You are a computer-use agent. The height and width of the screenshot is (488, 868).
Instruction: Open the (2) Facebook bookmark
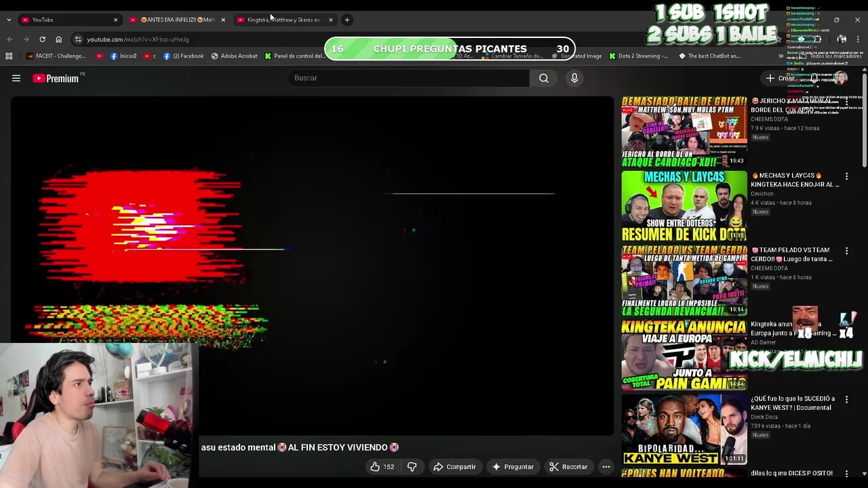pos(183,56)
